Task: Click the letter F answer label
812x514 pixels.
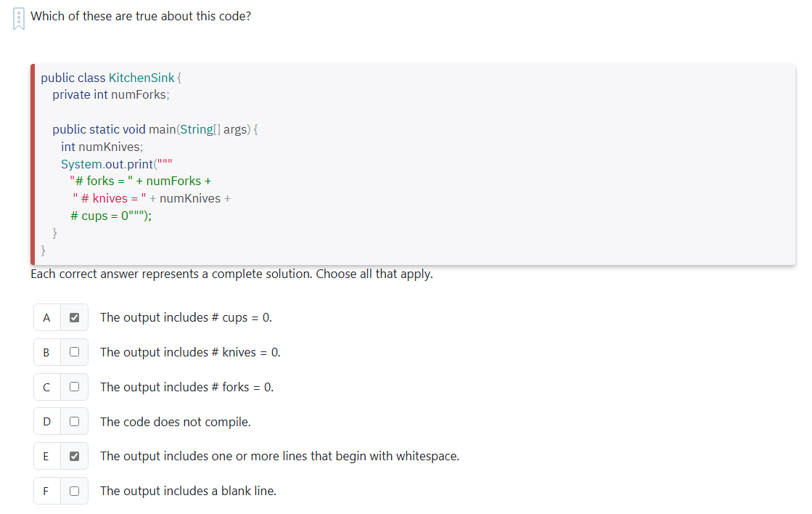Action: 46,491
